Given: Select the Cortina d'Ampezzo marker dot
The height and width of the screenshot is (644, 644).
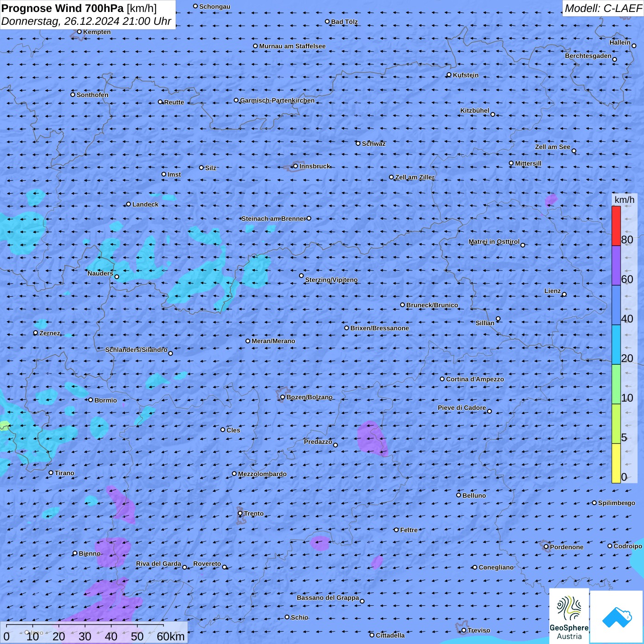Looking at the screenshot, I should click(442, 379).
